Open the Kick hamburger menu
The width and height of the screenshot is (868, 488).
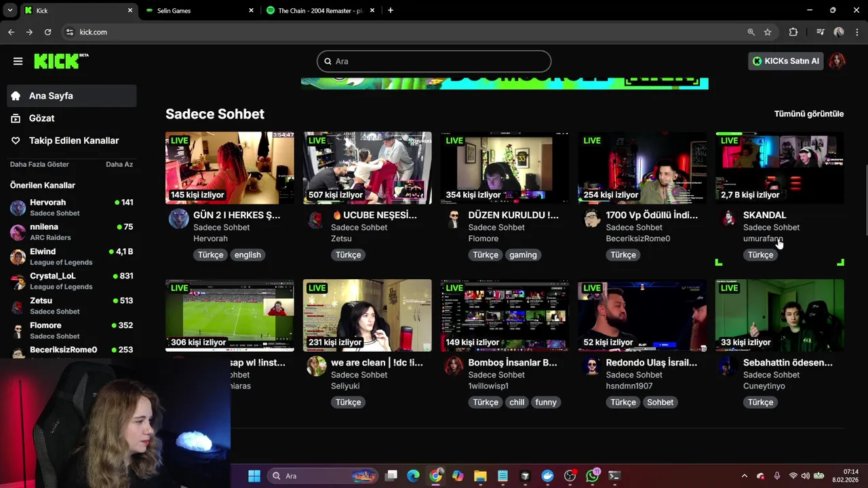click(18, 61)
